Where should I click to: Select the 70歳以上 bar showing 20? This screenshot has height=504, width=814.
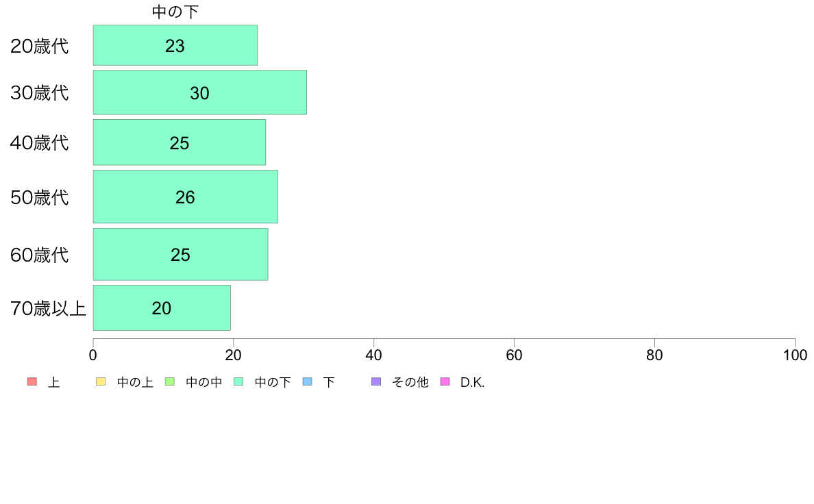(x=162, y=307)
